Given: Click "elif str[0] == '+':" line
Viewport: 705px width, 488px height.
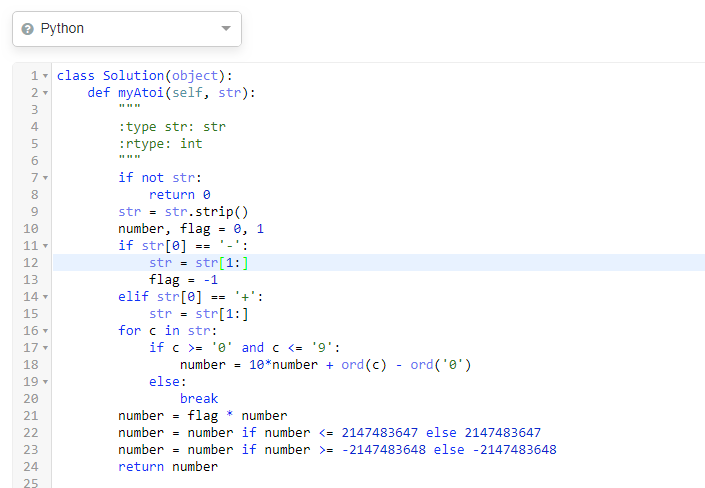Looking at the screenshot, I should [x=191, y=297].
